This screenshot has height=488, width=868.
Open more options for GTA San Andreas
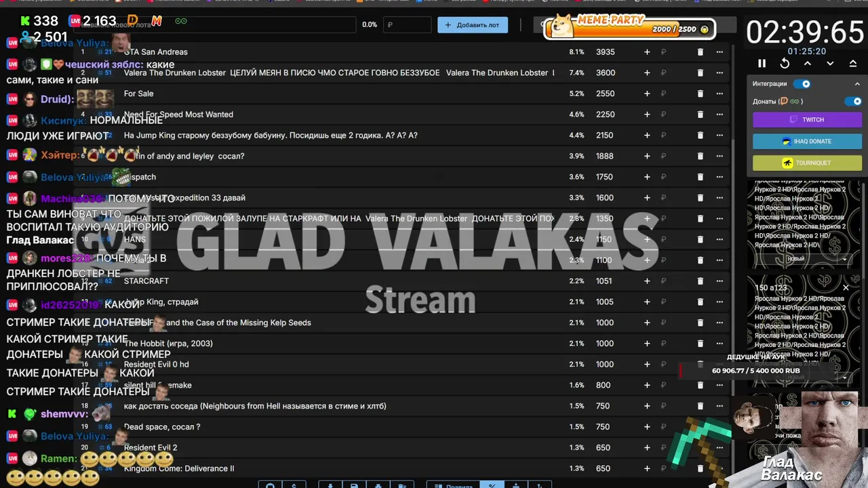coord(719,52)
